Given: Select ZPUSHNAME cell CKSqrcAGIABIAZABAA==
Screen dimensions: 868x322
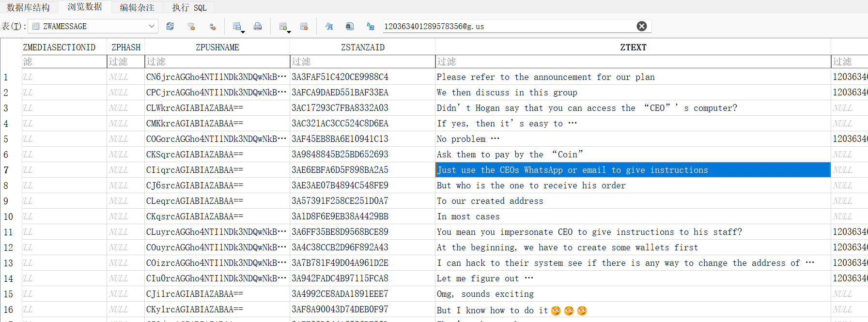Looking at the screenshot, I should 217,154.
